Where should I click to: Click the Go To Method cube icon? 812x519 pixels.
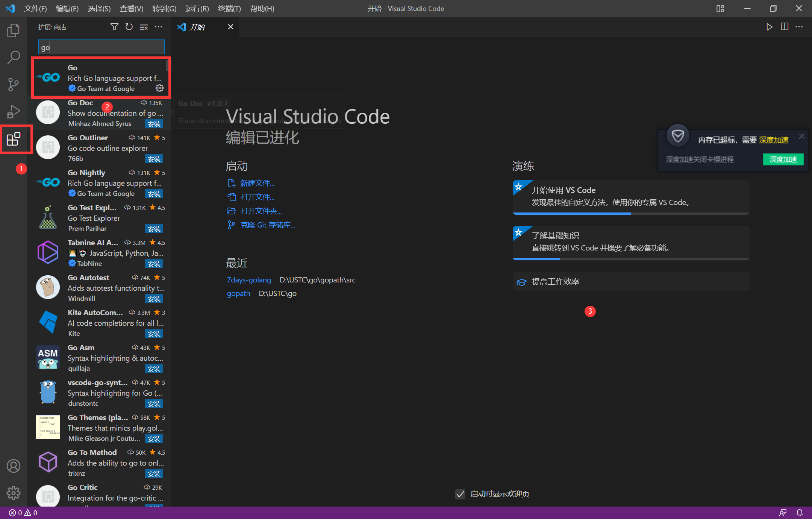point(48,462)
